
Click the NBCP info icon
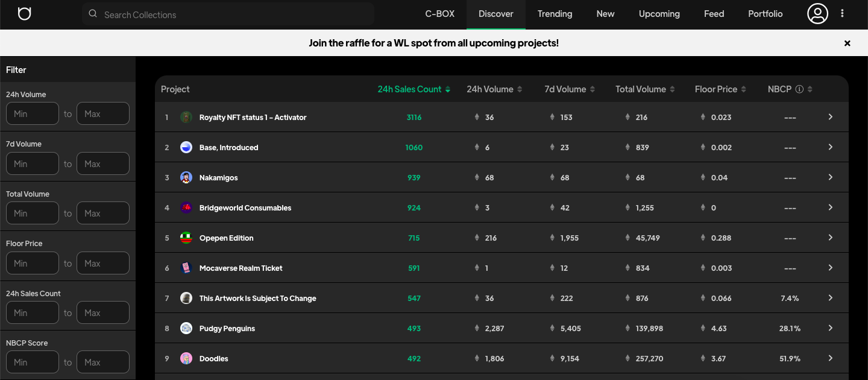[799, 89]
